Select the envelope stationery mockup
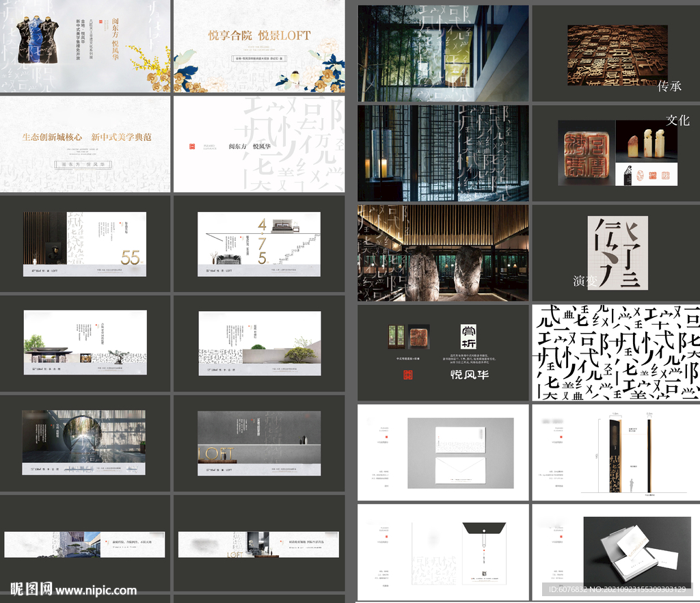 point(461,453)
